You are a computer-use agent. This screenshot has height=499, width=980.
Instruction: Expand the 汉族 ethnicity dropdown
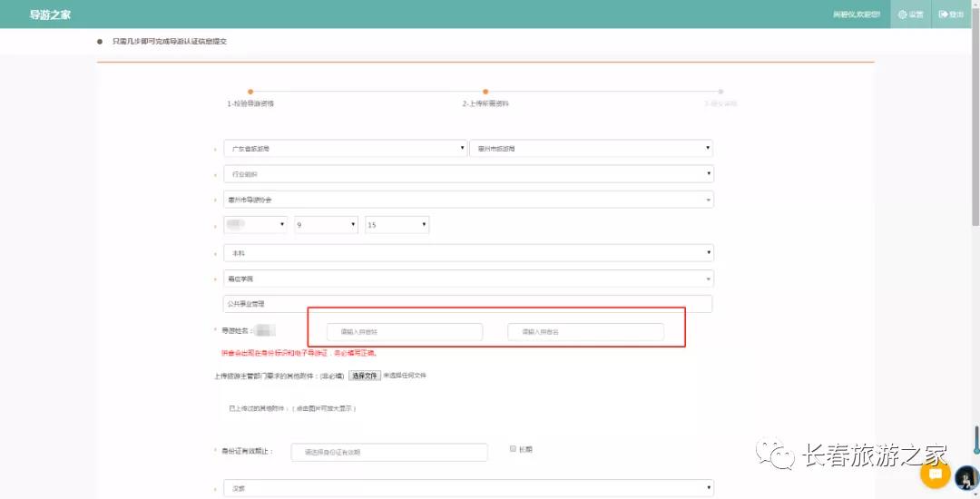click(x=468, y=488)
